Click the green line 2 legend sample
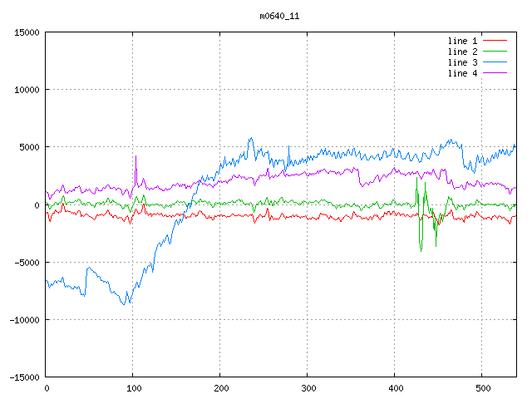Screen dimensions: 532x399 495,52
